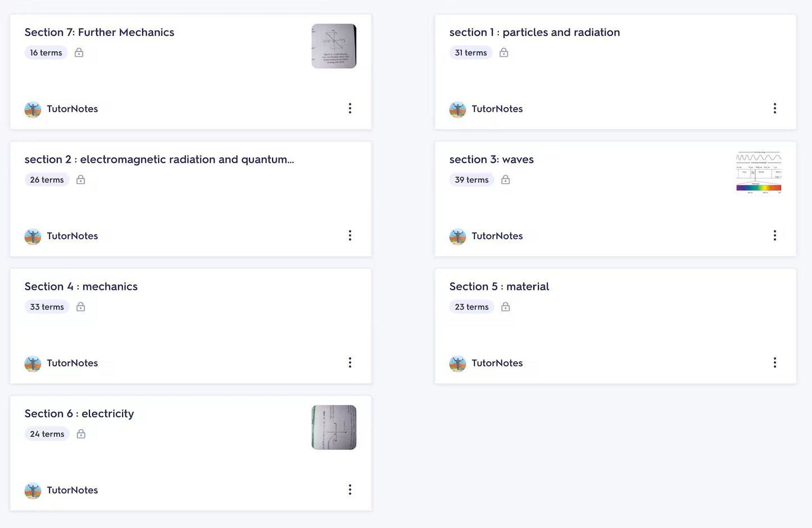Open the Section 7 three-dot options menu

point(350,108)
